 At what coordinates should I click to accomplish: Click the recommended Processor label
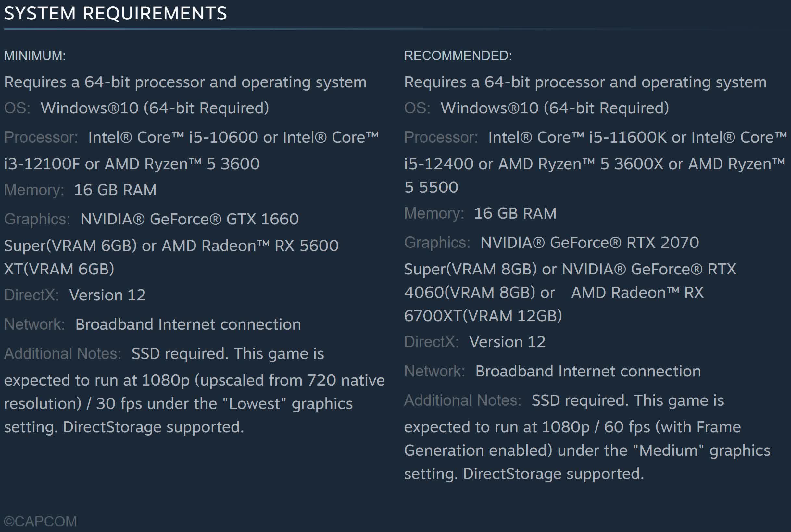coord(441,137)
